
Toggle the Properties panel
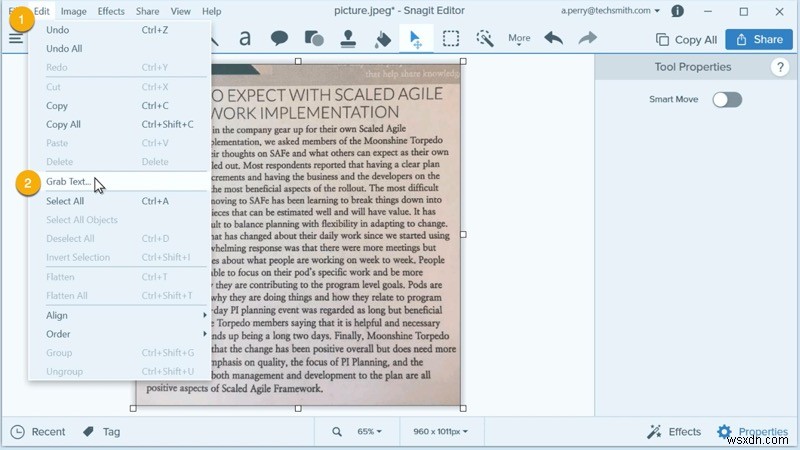click(752, 432)
